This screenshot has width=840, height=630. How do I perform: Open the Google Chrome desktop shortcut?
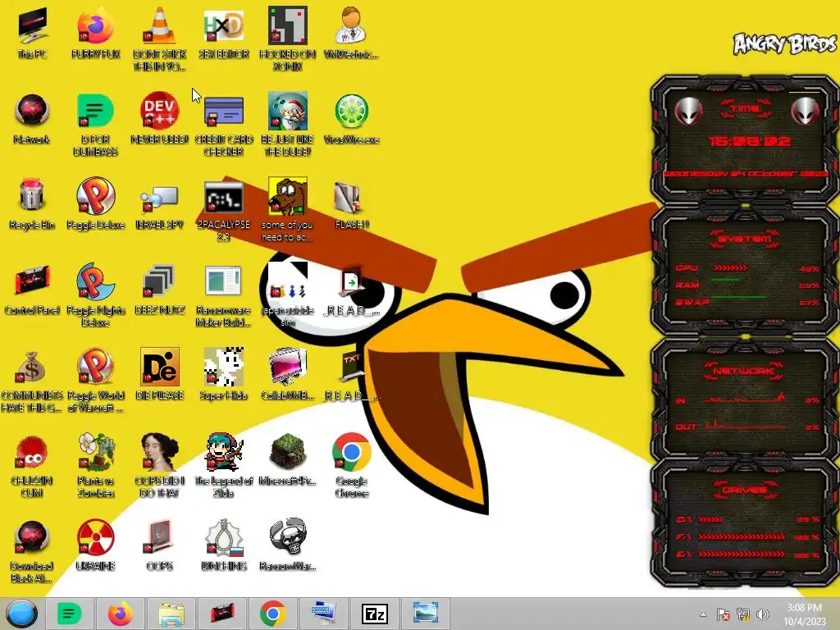pos(351,466)
